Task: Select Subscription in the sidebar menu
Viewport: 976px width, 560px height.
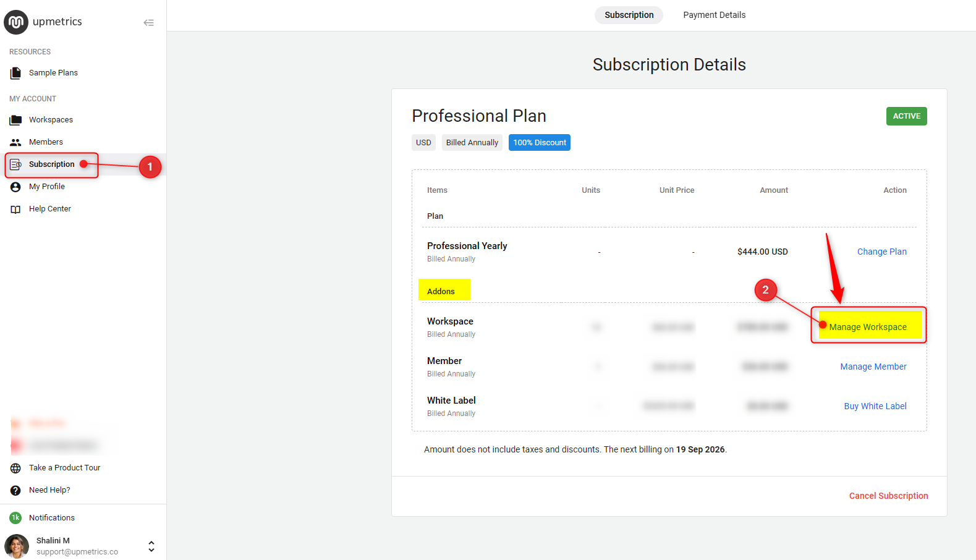Action: (x=52, y=164)
